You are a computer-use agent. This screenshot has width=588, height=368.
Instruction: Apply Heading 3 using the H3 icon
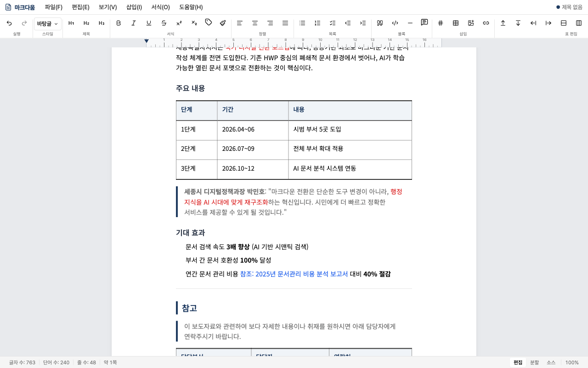[101, 23]
